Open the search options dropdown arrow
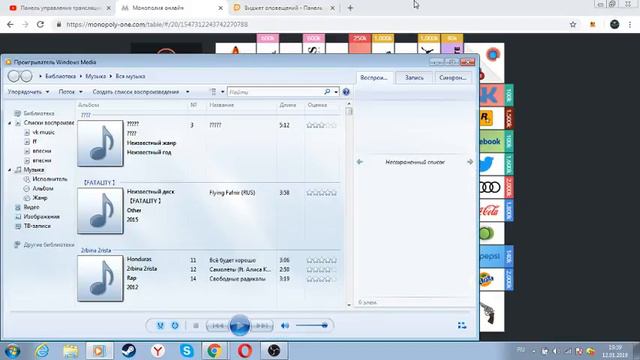 click(336, 92)
